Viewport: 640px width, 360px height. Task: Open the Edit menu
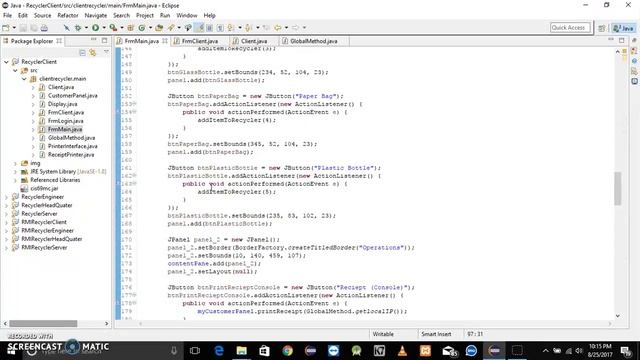(22, 16)
